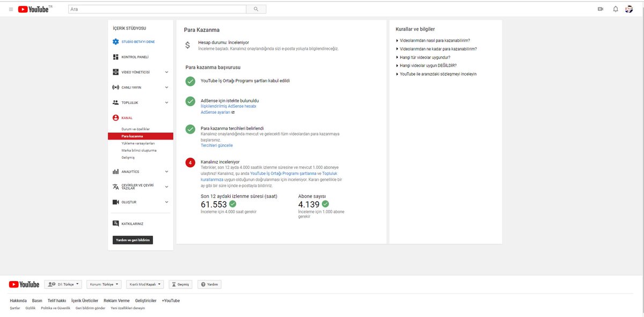Open Hakkında footer link
This screenshot has height=317, width=644.
18,301
